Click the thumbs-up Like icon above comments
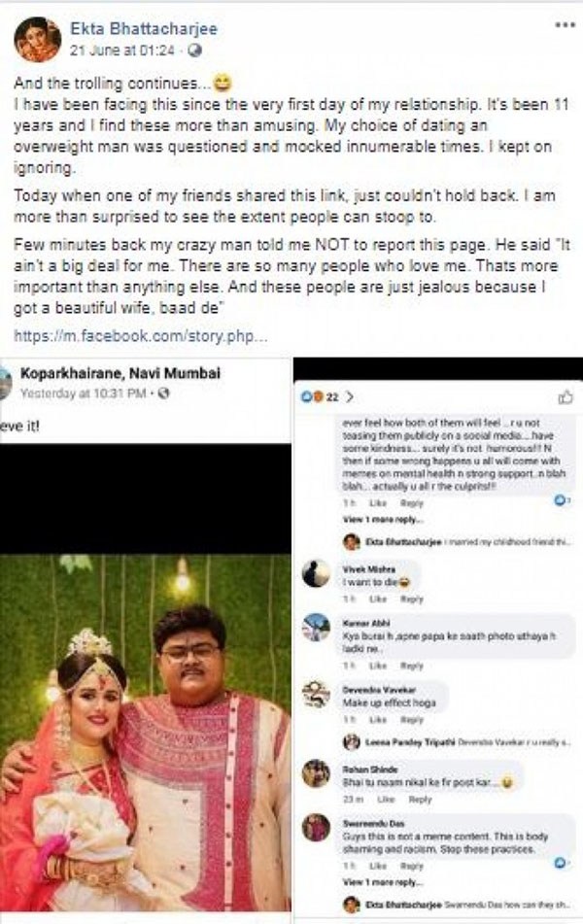Screen dimensions: 583x924 tap(566, 396)
